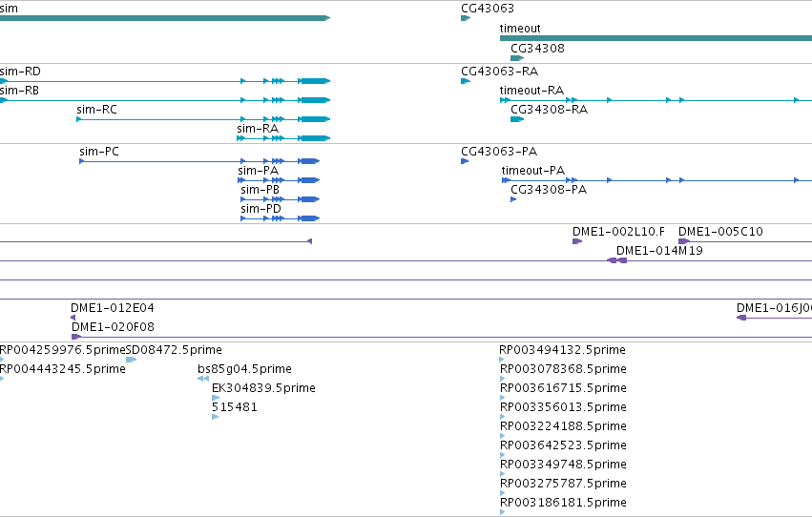Click the SD08472.5prime EST arrow glyph
Viewport: 812px width, 517px height.
(131, 360)
